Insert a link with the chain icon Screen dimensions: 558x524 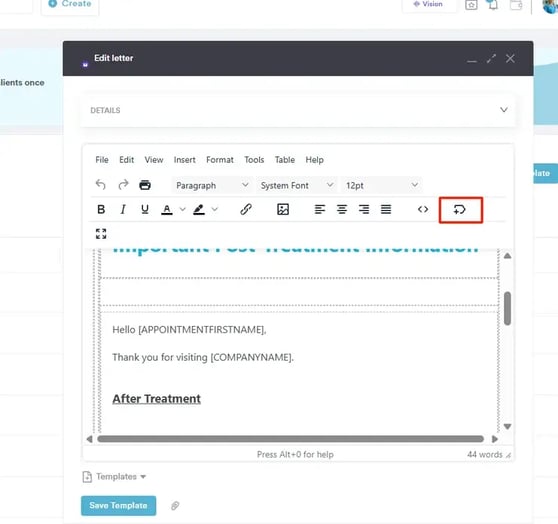pyautogui.click(x=246, y=209)
